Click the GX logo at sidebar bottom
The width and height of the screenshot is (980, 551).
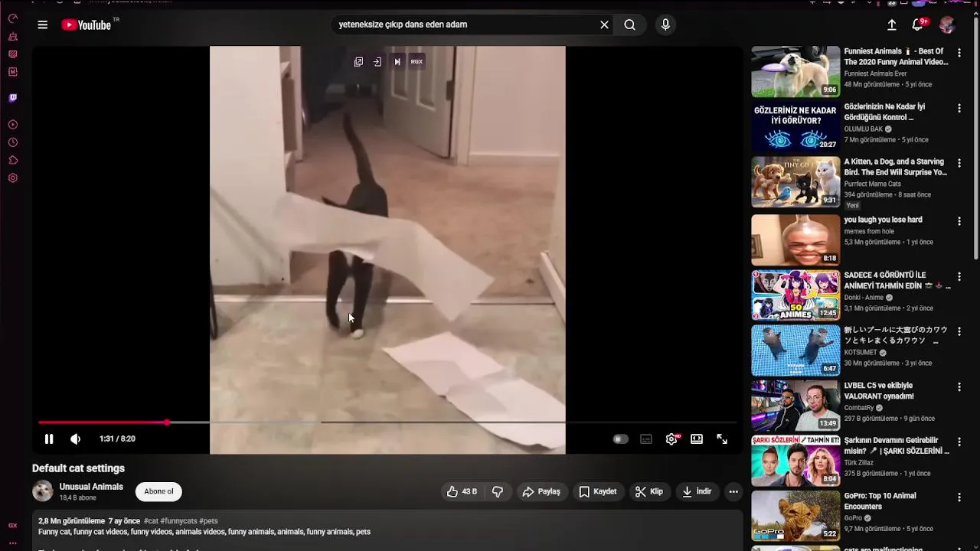tap(13, 526)
